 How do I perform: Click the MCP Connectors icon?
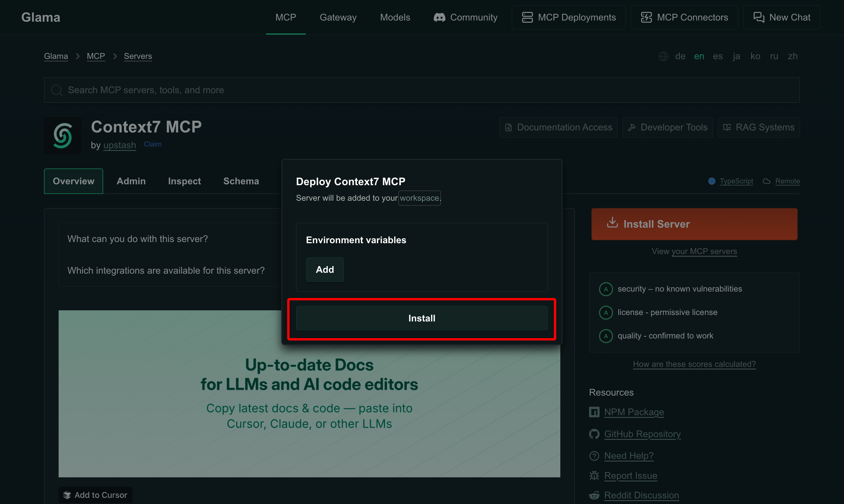(x=646, y=17)
